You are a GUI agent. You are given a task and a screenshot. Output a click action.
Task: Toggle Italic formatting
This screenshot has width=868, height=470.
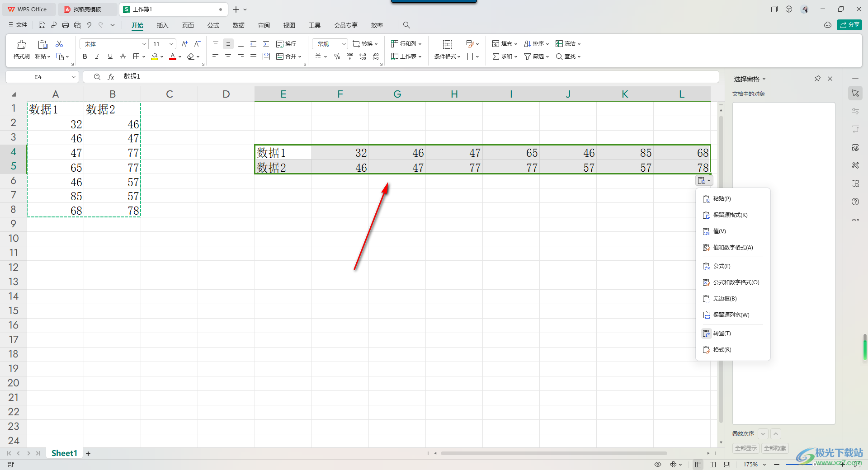[97, 56]
